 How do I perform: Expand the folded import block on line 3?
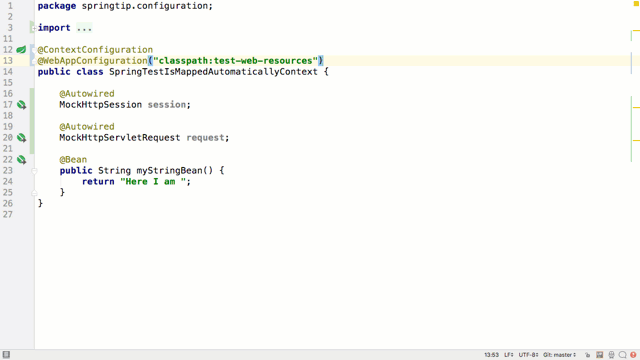(33, 28)
